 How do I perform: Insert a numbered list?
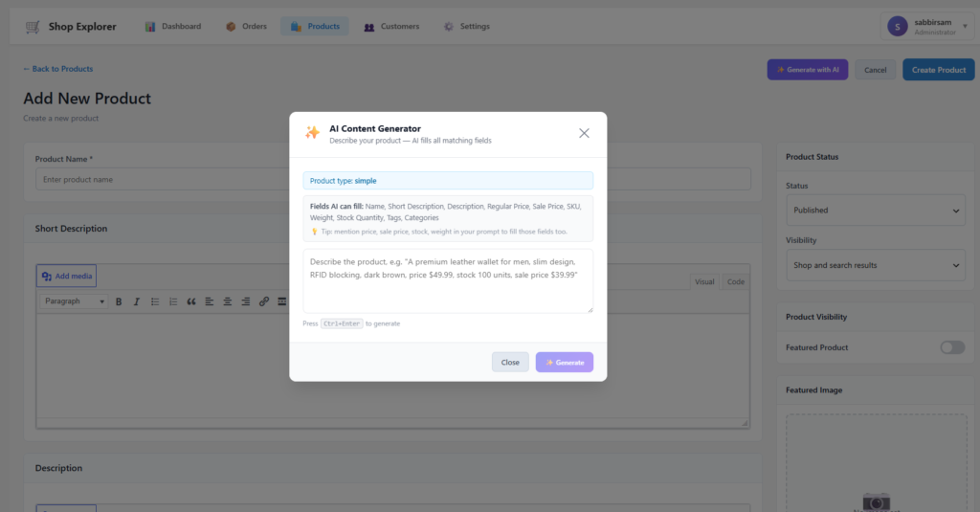[173, 301]
